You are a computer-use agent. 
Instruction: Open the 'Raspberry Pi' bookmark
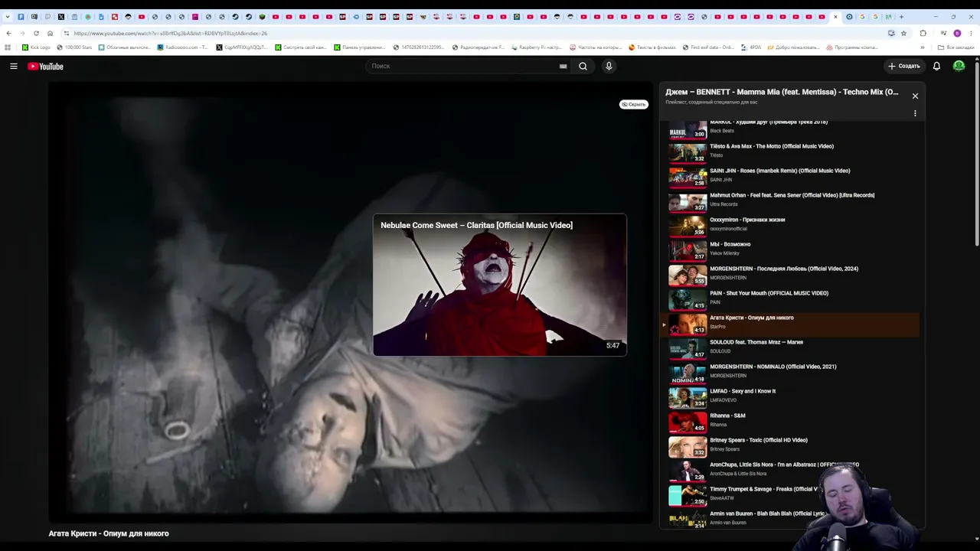[537, 47]
